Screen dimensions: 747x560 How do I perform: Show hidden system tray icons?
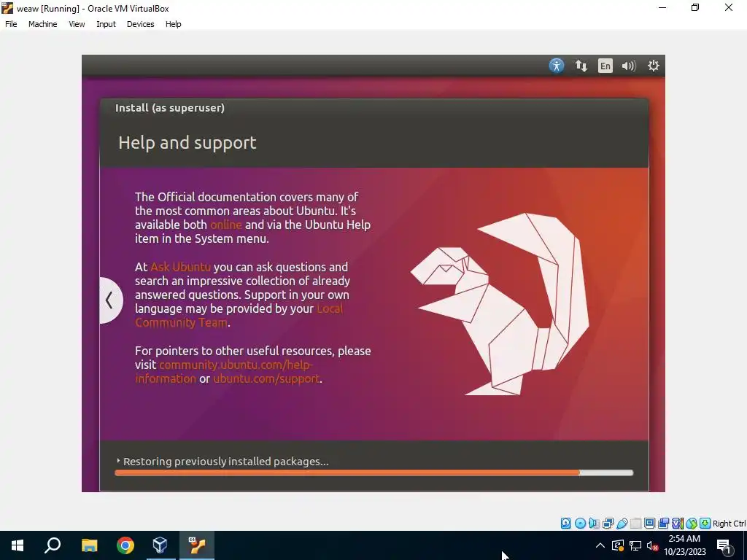click(x=600, y=545)
